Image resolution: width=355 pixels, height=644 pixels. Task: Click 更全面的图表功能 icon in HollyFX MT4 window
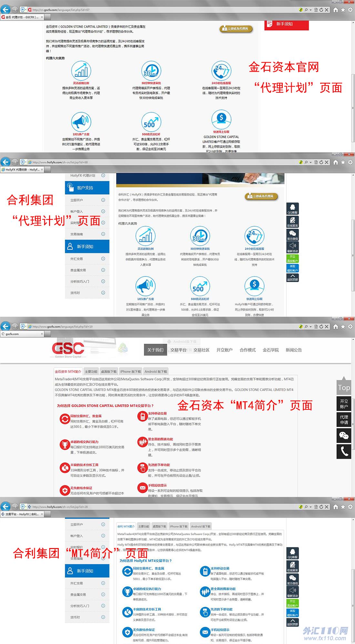[205, 591]
